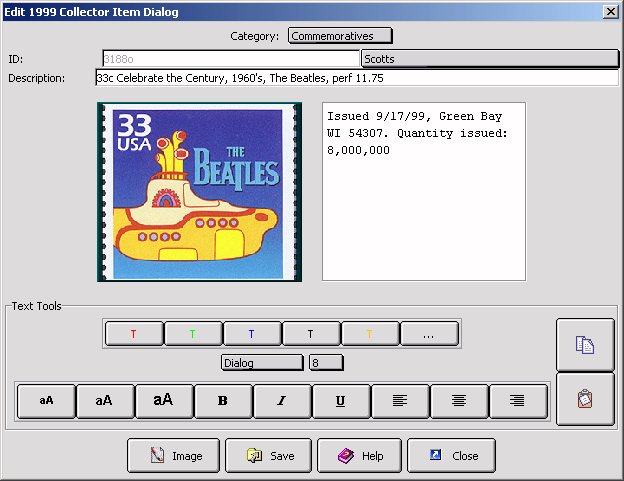624x481 pixels.
Task: Choose the red T text color
Action: click(133, 334)
